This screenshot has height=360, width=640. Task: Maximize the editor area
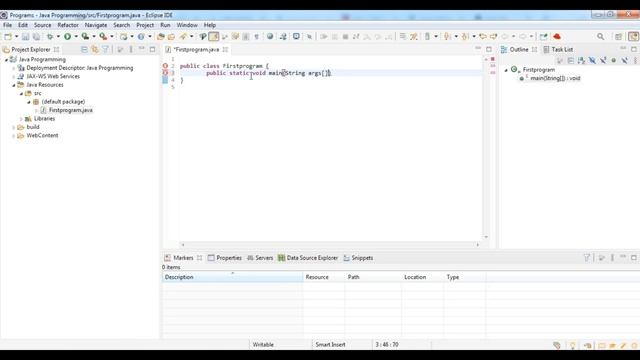489,49
